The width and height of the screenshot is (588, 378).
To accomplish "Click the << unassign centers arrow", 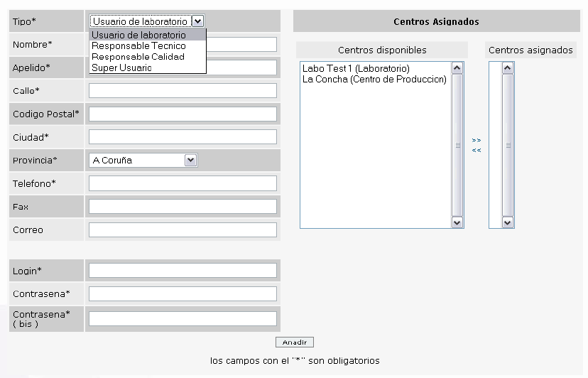I will tap(477, 151).
